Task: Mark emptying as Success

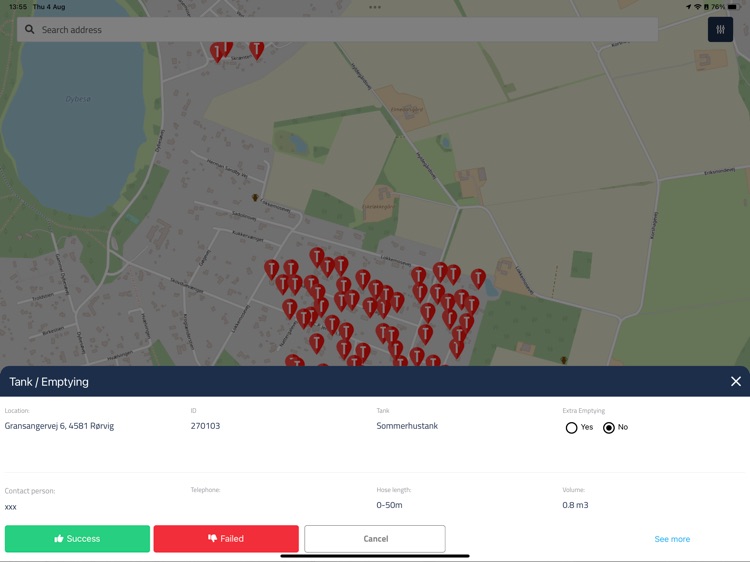Action: (77, 539)
